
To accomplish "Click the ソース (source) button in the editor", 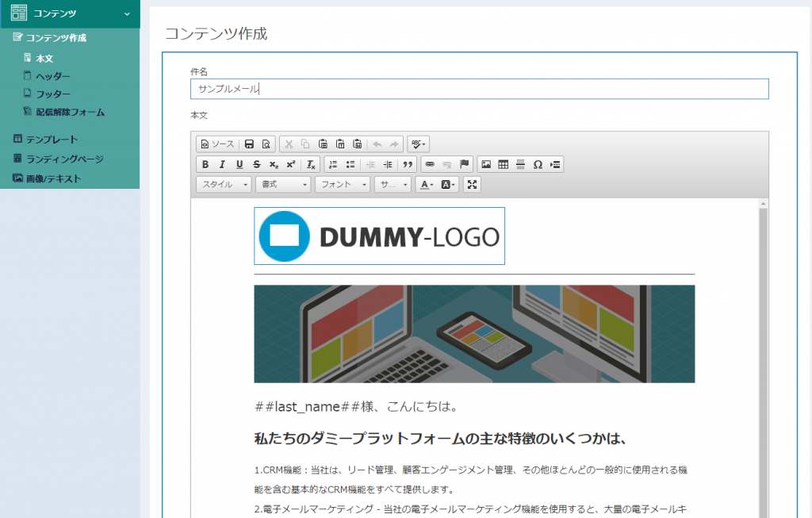I will [x=217, y=144].
